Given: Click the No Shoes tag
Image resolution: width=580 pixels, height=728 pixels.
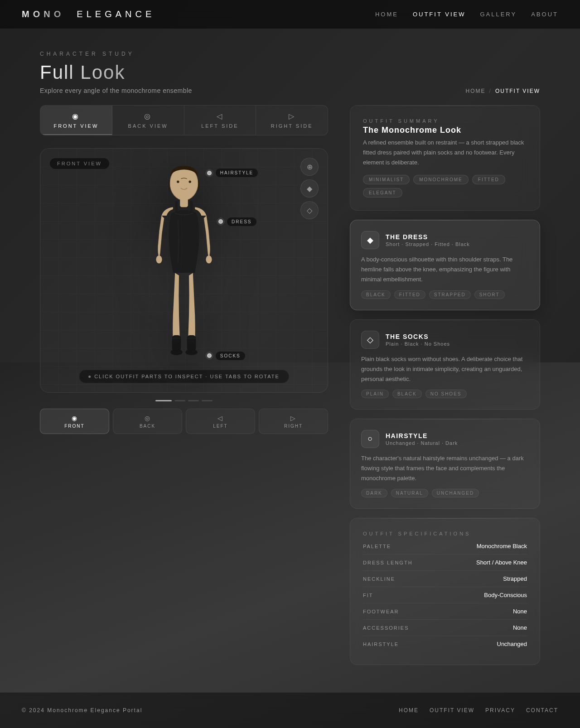Looking at the screenshot, I should (x=446, y=394).
